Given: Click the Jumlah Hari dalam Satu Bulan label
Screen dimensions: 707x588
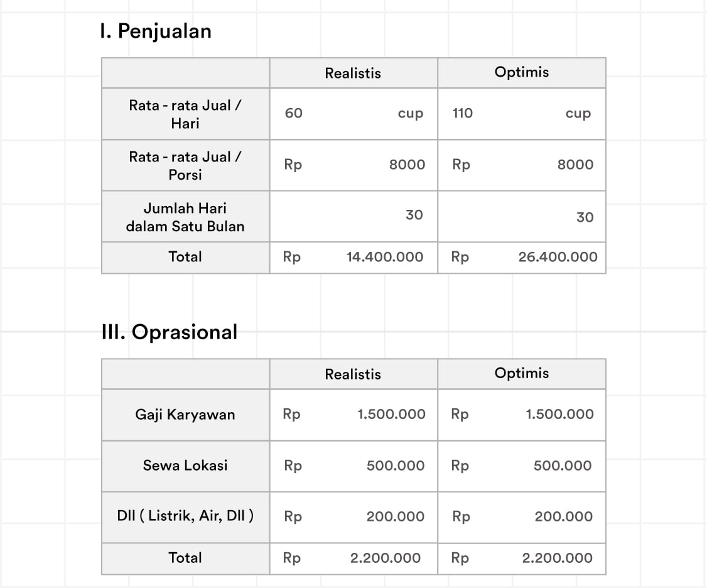Looking at the screenshot, I should click(185, 217).
